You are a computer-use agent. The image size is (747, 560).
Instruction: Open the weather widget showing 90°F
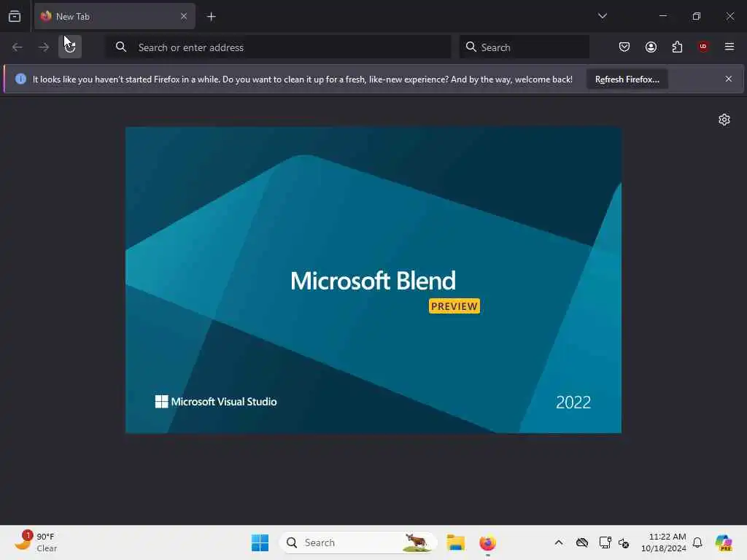coord(36,542)
